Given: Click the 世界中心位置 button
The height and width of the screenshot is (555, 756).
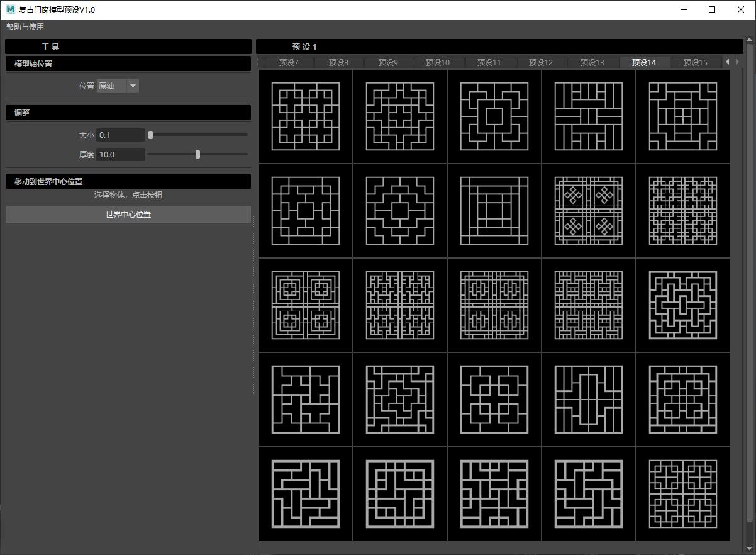Looking at the screenshot, I should [x=128, y=215].
